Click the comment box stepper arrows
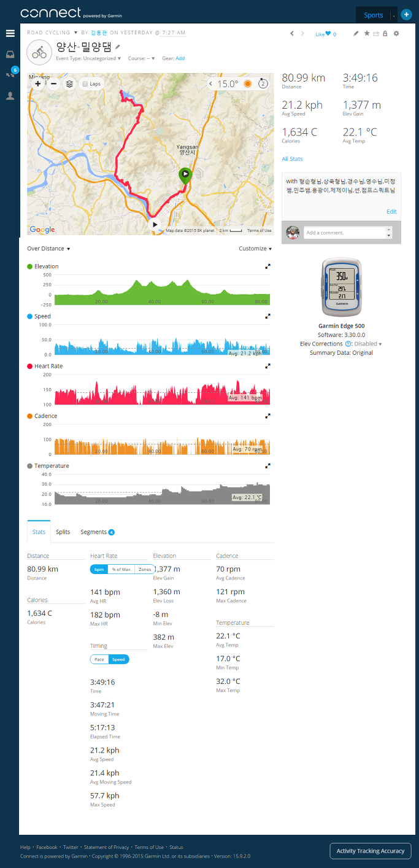The height and width of the screenshot is (868, 419). tap(388, 233)
